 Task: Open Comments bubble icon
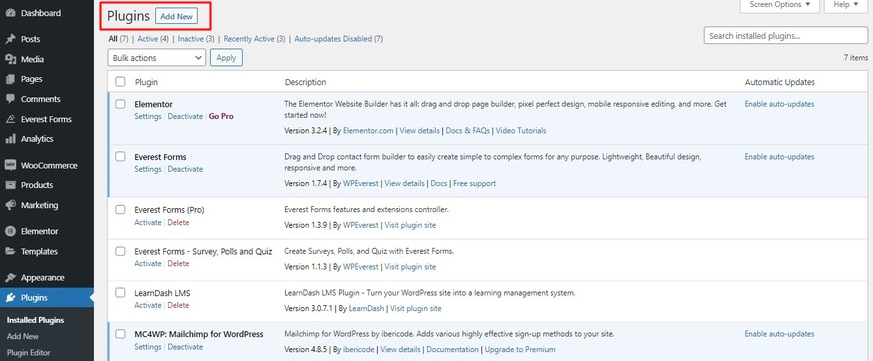coord(10,99)
